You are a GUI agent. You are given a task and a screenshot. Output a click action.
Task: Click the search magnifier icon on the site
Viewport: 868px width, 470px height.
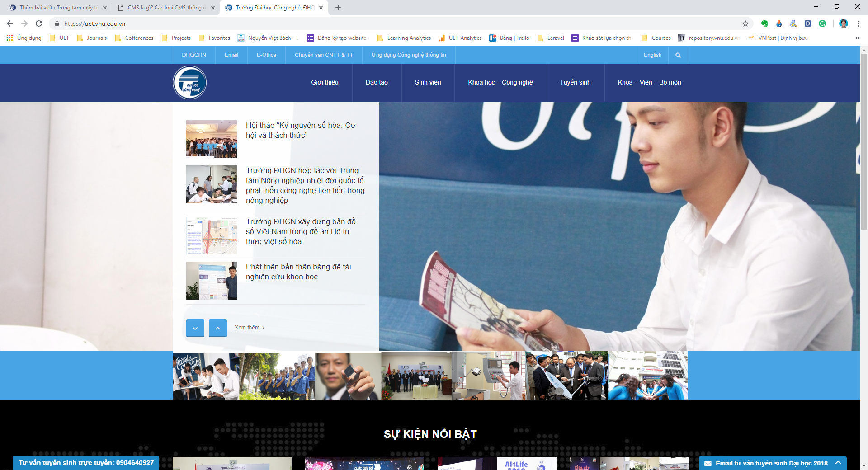click(x=678, y=55)
